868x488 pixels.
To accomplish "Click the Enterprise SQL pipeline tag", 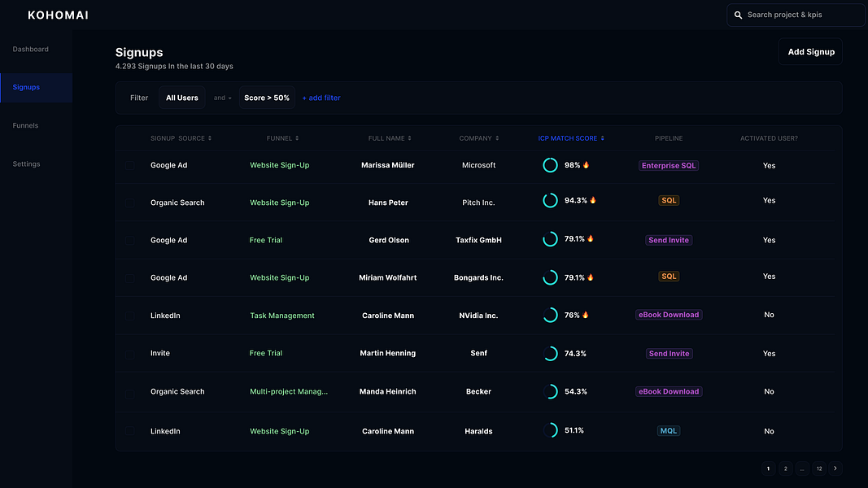I will 669,165.
